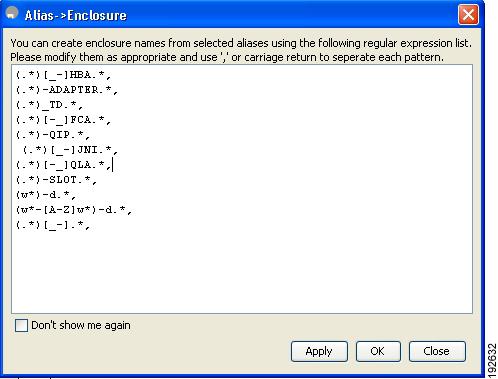Place the cursor in the HBA pattern line
The height and width of the screenshot is (379, 498).
coord(63,75)
